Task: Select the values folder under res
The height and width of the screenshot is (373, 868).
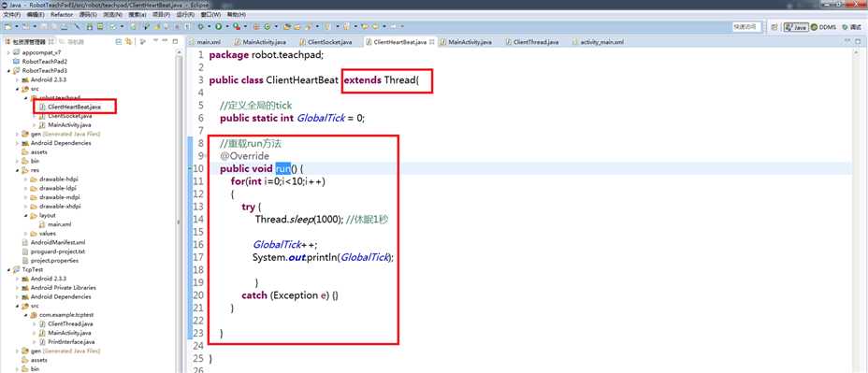Action: tap(43, 234)
